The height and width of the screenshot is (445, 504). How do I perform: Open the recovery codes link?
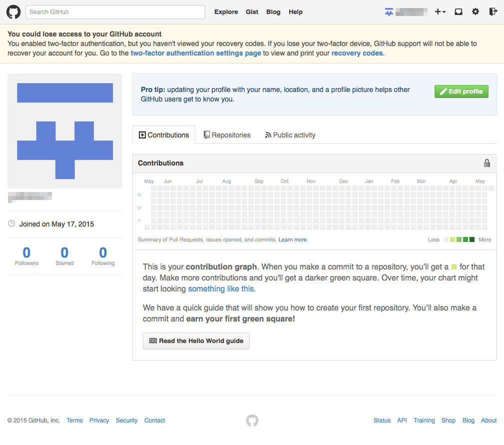[x=357, y=53]
